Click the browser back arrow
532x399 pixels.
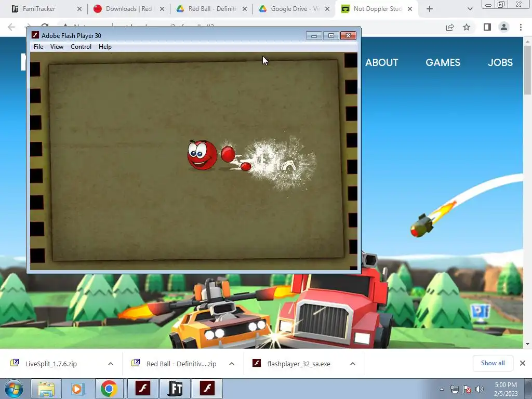point(11,27)
